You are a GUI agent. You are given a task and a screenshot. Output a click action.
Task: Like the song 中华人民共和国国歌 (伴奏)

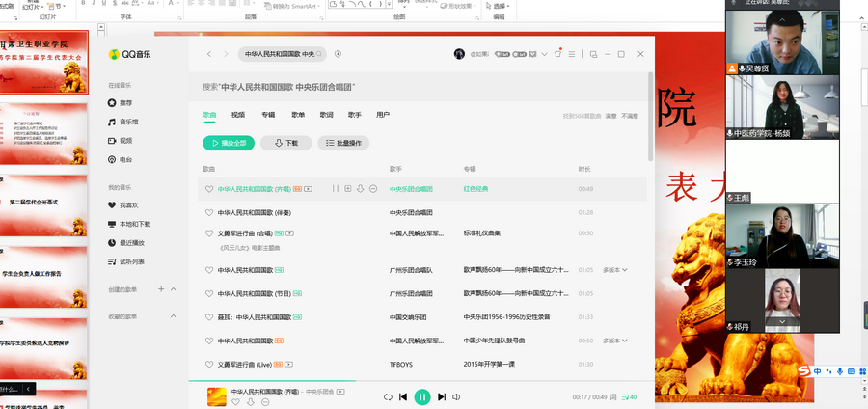[x=209, y=212]
